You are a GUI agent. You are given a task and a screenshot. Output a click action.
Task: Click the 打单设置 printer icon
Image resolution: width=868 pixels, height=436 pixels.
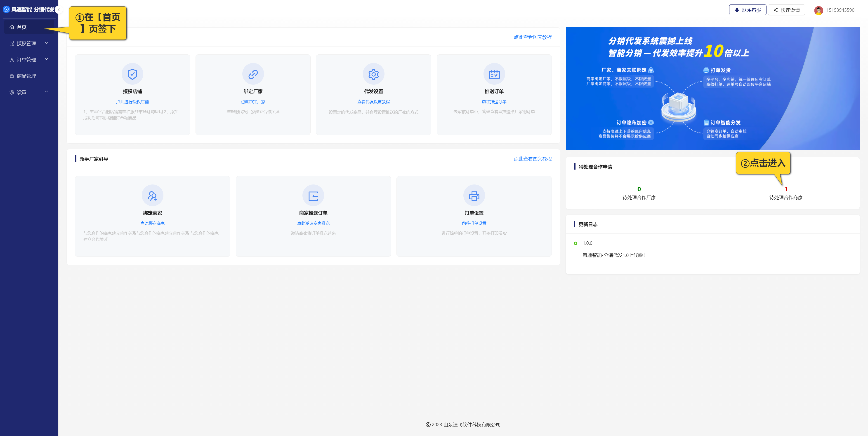coord(474,196)
